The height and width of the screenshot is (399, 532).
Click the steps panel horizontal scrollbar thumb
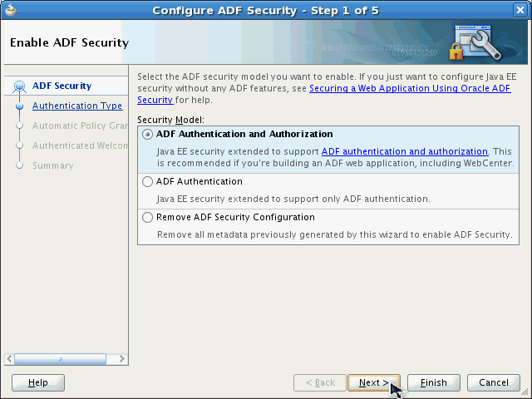[x=58, y=359]
